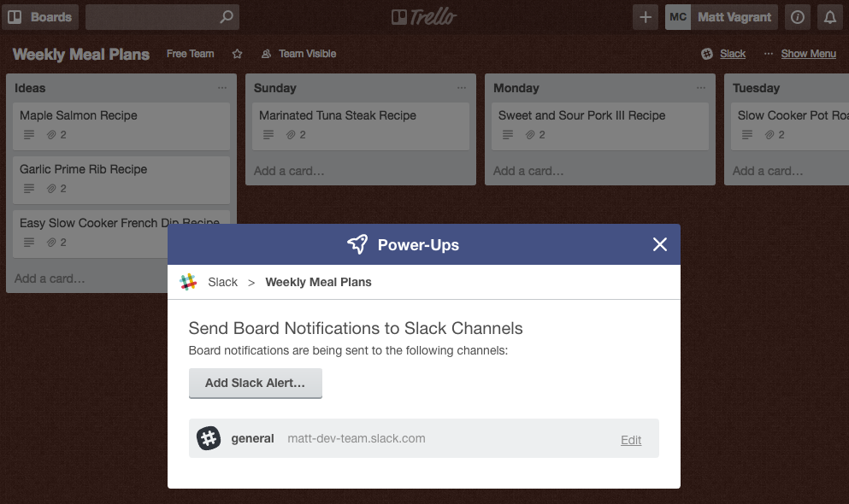The height and width of the screenshot is (504, 849).
Task: Click description icon on Slow Cooker Pot card
Action: (x=747, y=135)
